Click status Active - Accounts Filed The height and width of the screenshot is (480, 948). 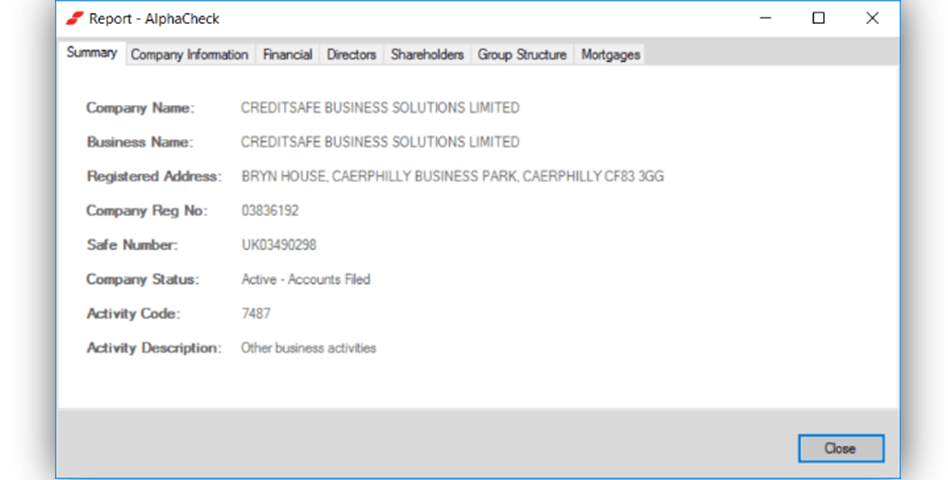pyautogui.click(x=306, y=279)
